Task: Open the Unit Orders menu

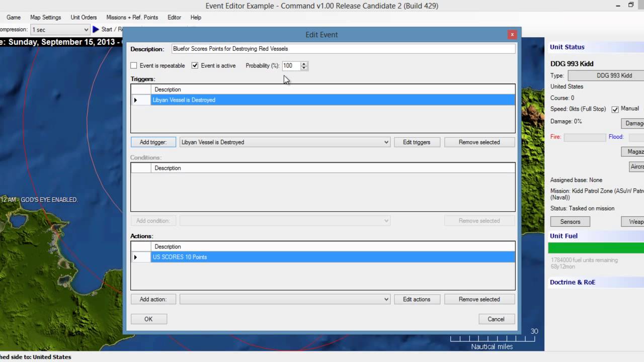Action: coord(84,17)
